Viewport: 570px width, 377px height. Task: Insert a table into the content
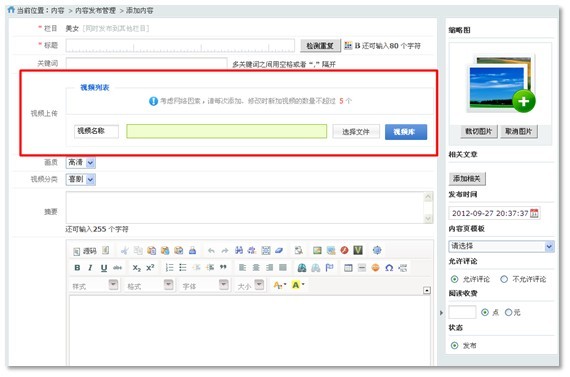click(348, 268)
